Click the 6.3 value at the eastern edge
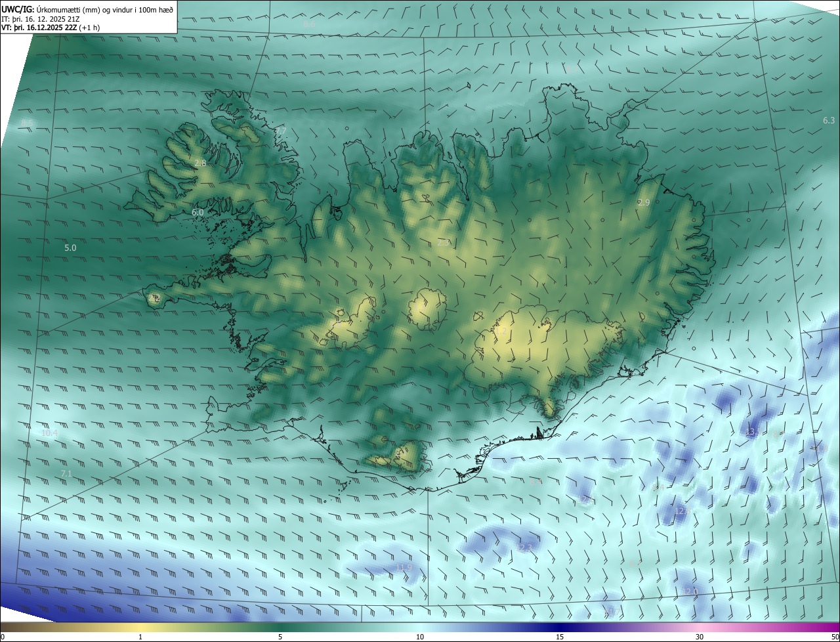The image size is (840, 642). [x=829, y=121]
